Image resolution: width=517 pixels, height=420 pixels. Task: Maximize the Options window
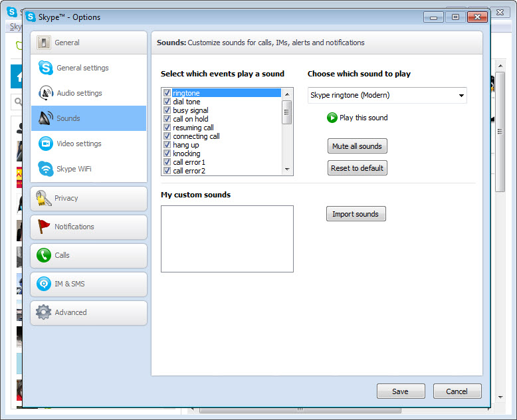tap(455, 17)
